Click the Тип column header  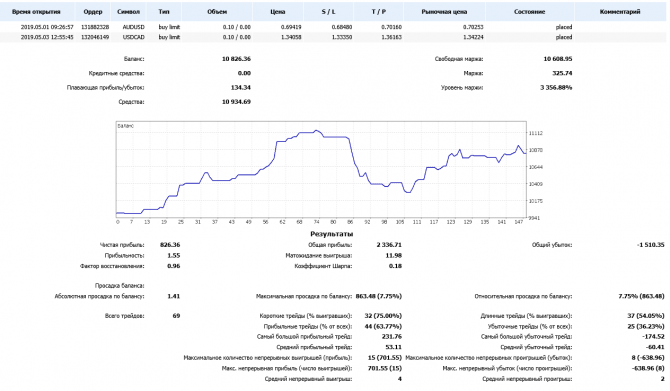coord(164,12)
